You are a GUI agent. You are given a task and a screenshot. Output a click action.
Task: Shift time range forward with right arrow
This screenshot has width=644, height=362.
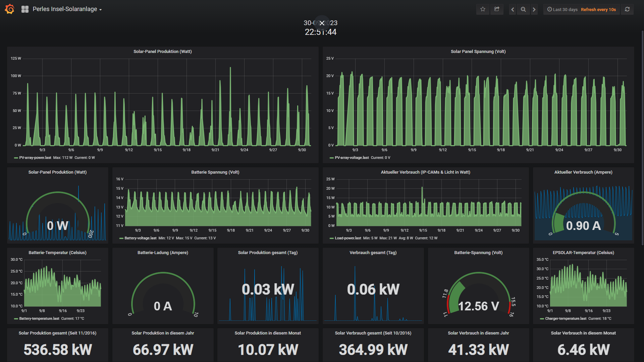coord(534,10)
